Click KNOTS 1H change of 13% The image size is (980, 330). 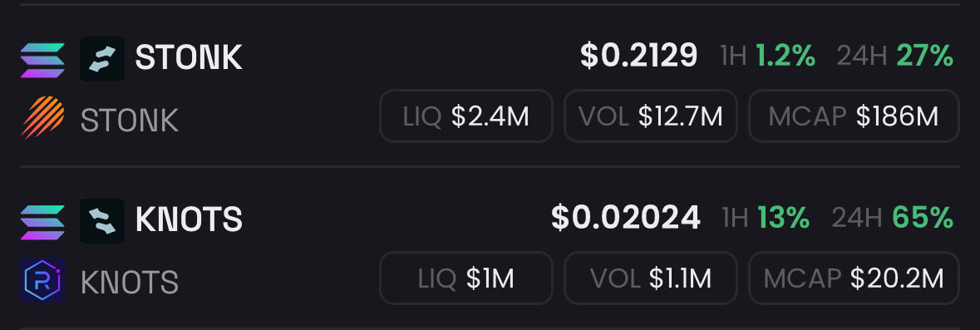pos(784,218)
